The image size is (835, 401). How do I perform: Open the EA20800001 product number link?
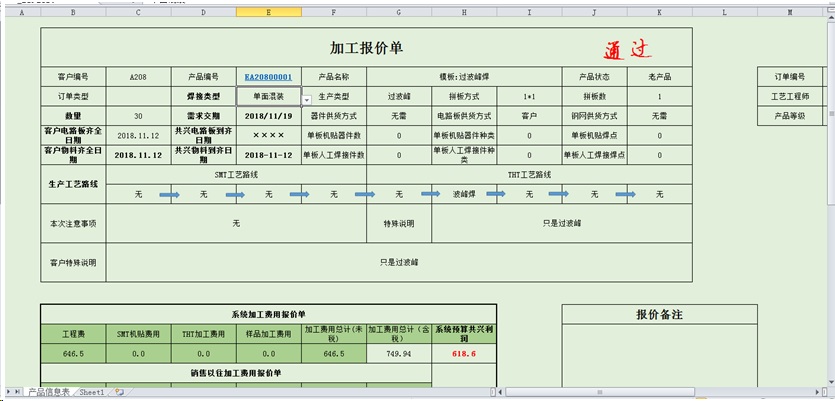click(x=268, y=77)
